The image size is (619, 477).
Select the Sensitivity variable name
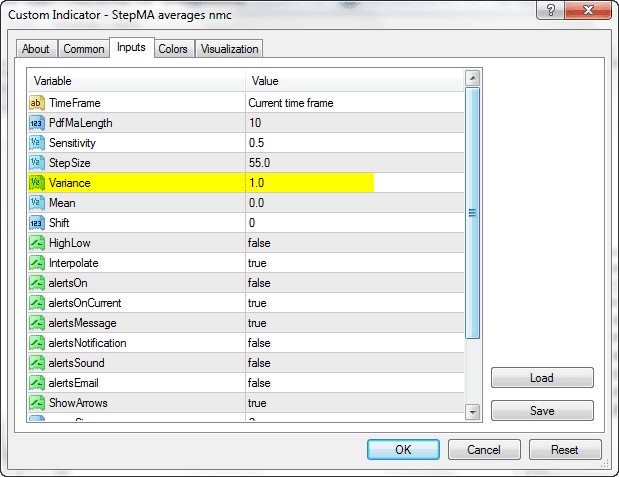point(72,143)
